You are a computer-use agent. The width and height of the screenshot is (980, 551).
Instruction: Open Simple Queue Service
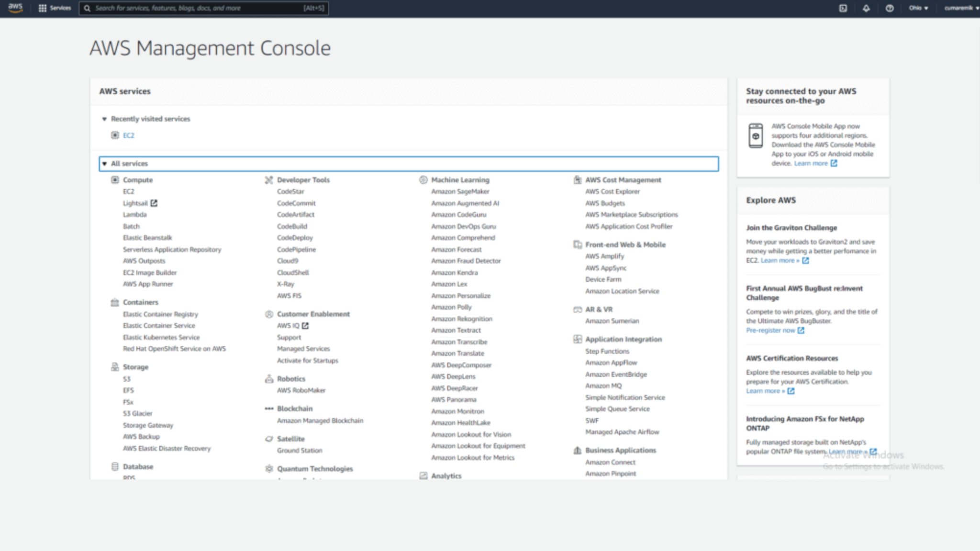coord(617,409)
